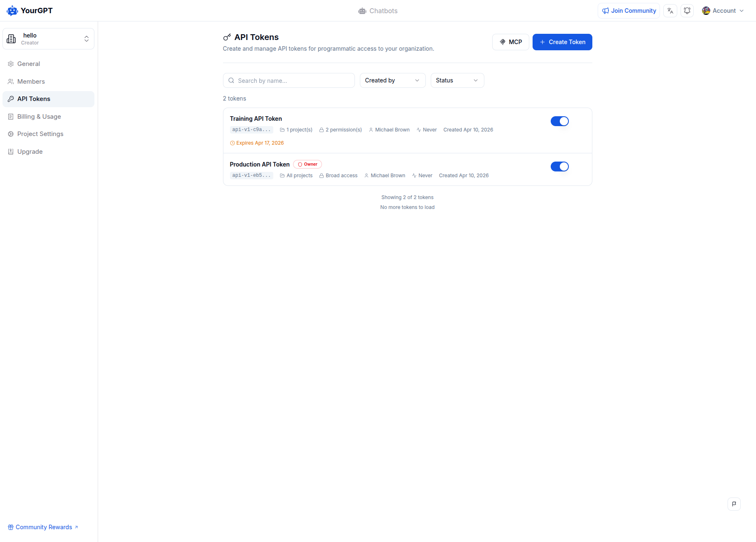
Task: Navigate to Project Settings
Action: [40, 134]
